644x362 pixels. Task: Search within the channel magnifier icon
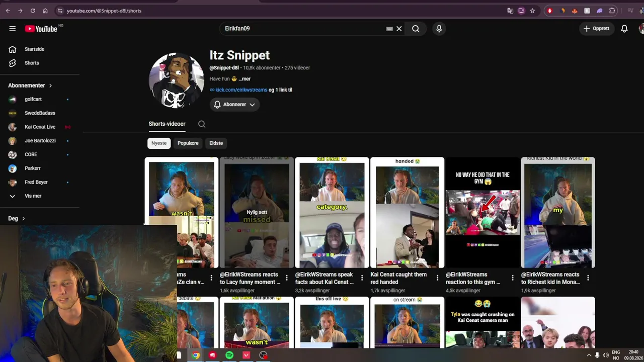tap(202, 124)
